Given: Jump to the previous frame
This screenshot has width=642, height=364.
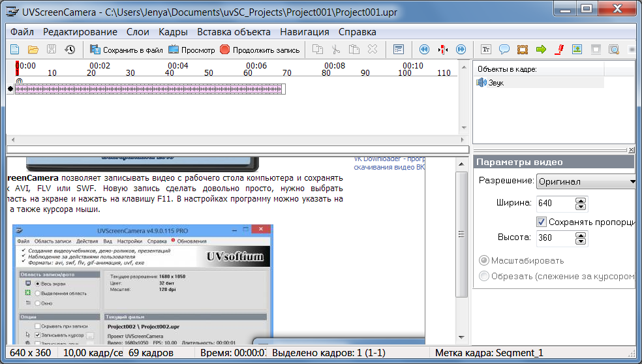Looking at the screenshot, I should pos(424,50).
